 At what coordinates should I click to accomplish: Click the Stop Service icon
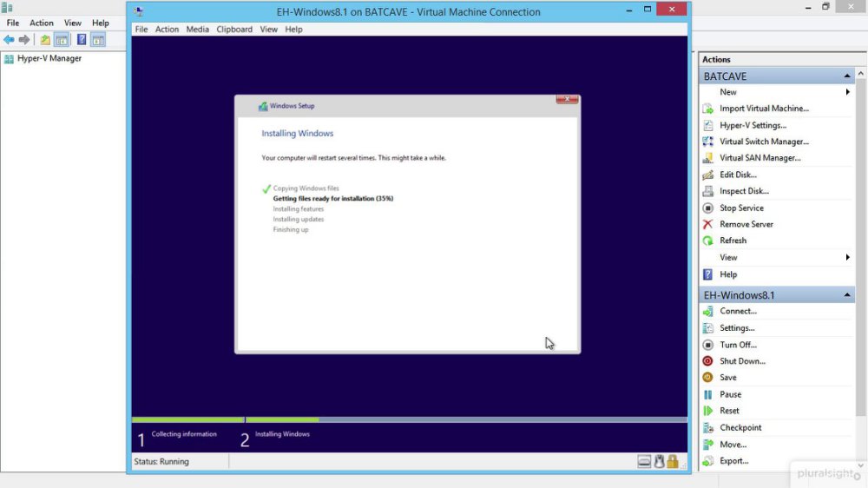(707, 208)
